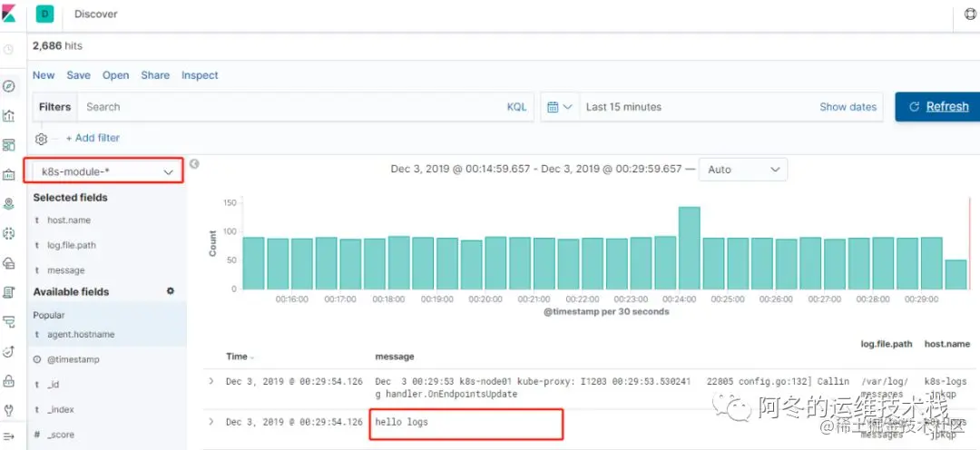Expand the side navigation arrow icon
Viewport: 980px width, 450px height.
(x=9, y=435)
